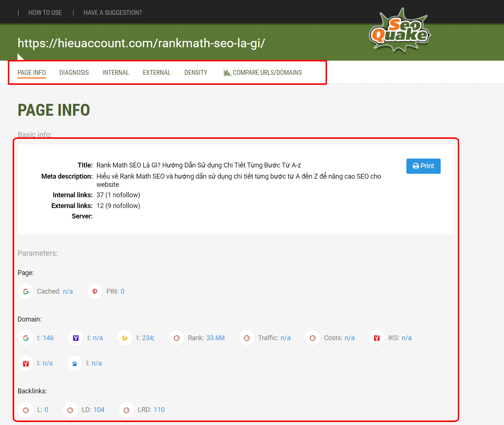
Task: Open the Yandex index n/a value
Action: tap(48, 363)
